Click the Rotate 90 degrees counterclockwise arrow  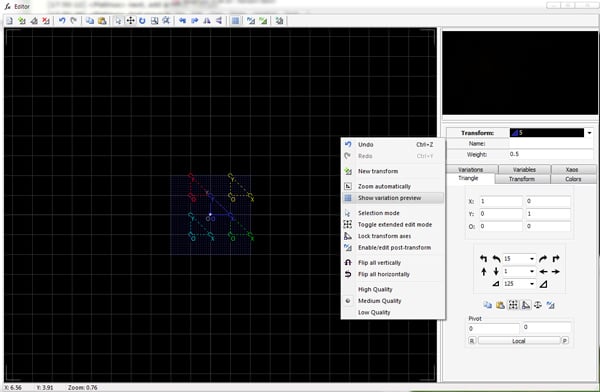pos(484,259)
